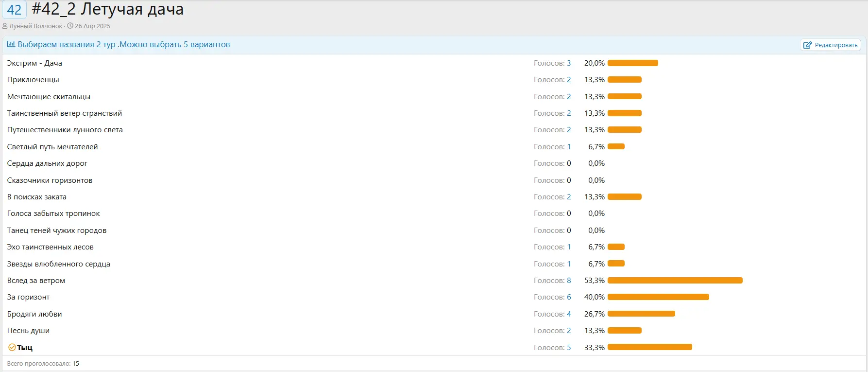Click the clock icon beside the date
The image size is (868, 372).
[x=70, y=26]
